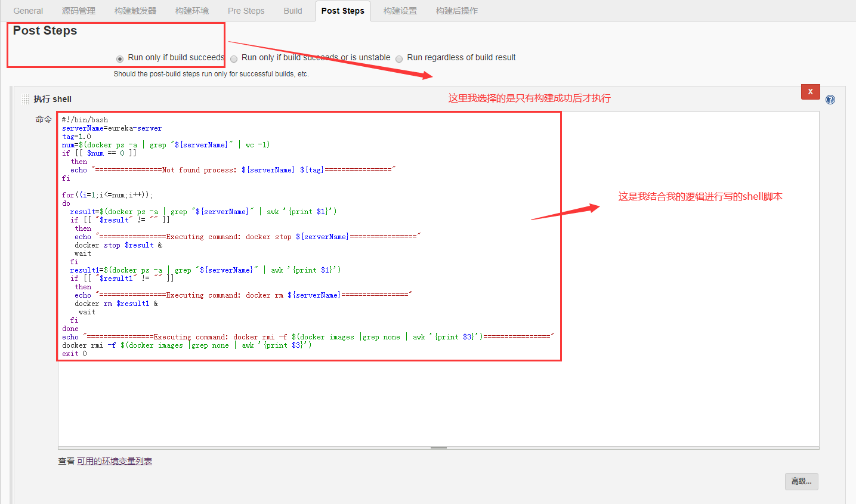Open help for the 执行 shell step

[x=830, y=100]
